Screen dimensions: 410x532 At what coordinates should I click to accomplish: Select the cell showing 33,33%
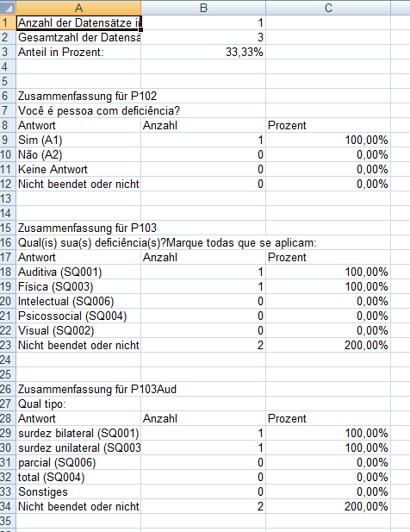[x=203, y=52]
